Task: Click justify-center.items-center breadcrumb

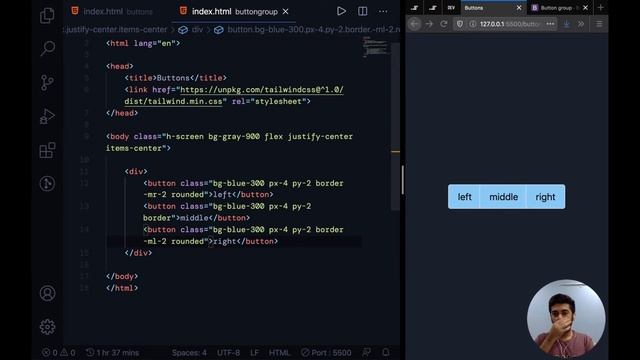Action: pos(116,29)
